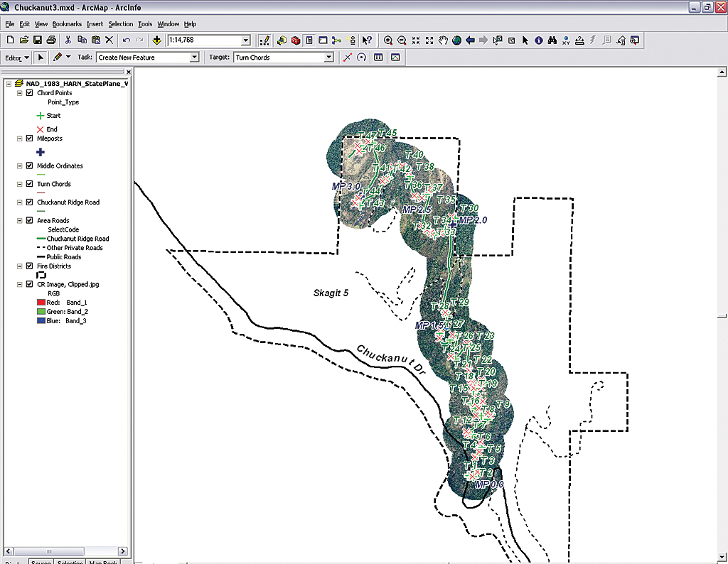
Task: Select the Sketch pencil tool
Action: [58, 58]
